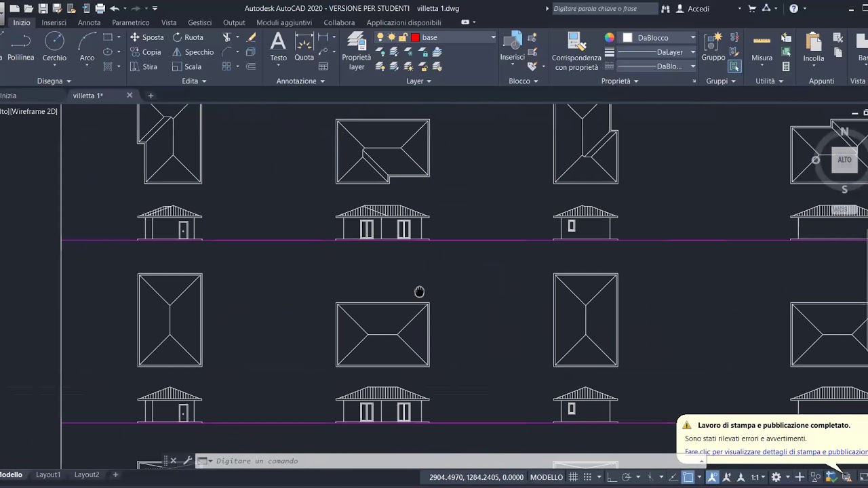This screenshot has width=868, height=488.
Task: Open the Vista ribbon tab
Action: 169,22
